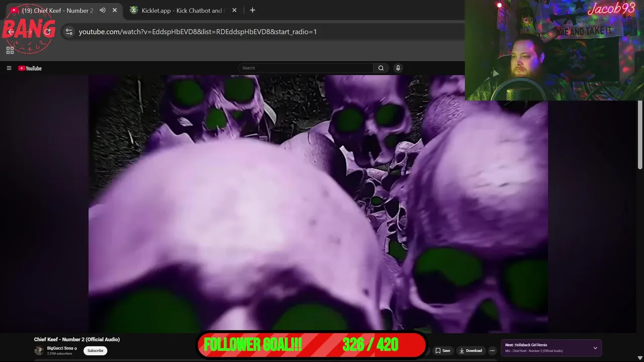
Task: Open the BigGucci Sosa channel name link
Action: point(60,348)
